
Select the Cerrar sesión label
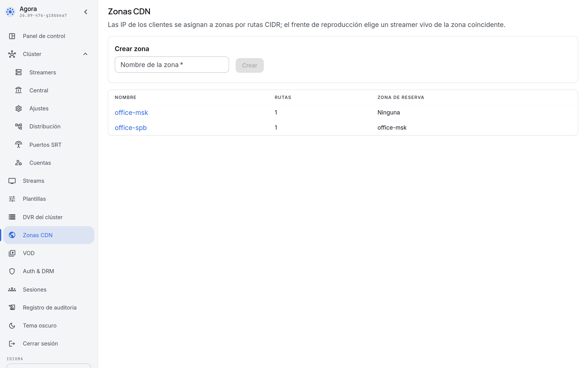click(x=40, y=343)
